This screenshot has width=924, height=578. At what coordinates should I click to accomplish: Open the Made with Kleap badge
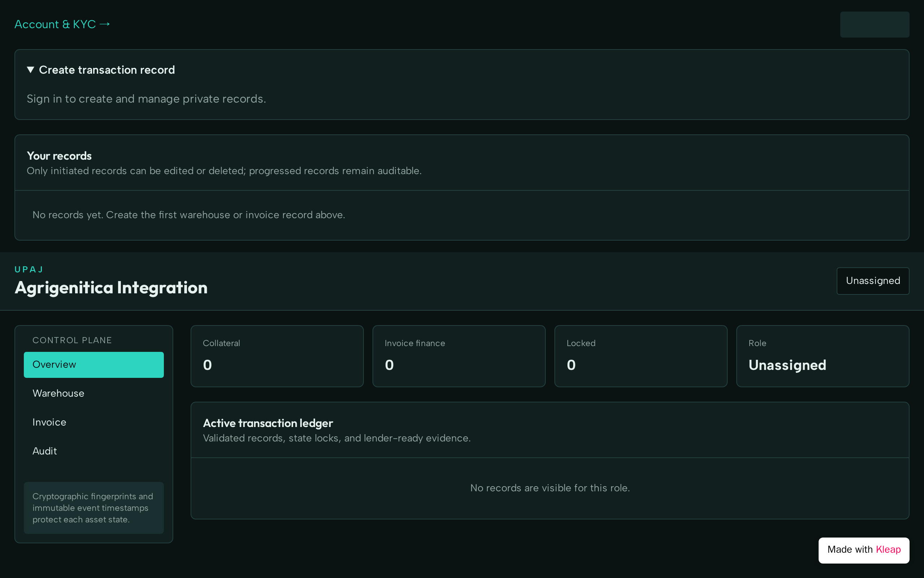click(864, 551)
